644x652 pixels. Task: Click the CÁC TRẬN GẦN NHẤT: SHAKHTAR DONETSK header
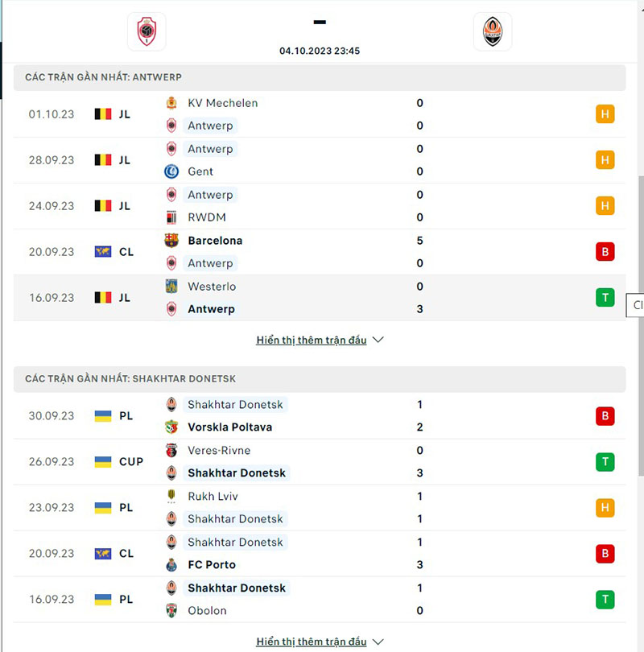click(138, 378)
